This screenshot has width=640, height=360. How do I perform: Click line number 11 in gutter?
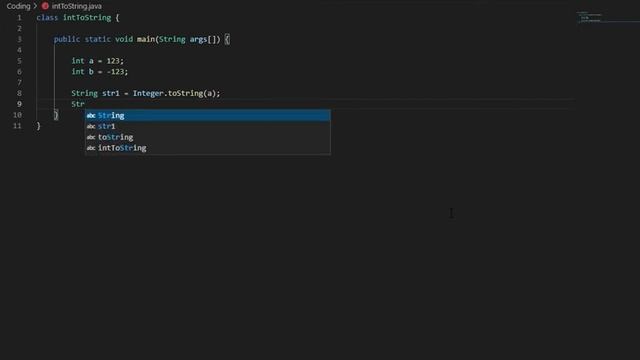17,126
